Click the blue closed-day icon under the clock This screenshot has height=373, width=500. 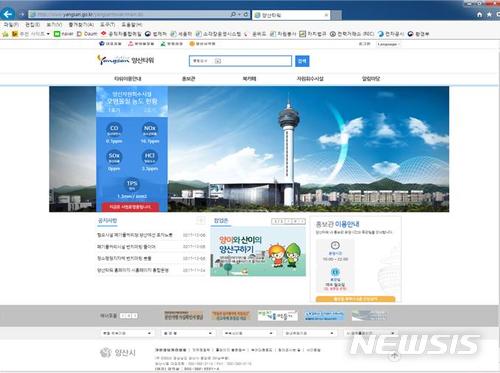click(x=335, y=272)
